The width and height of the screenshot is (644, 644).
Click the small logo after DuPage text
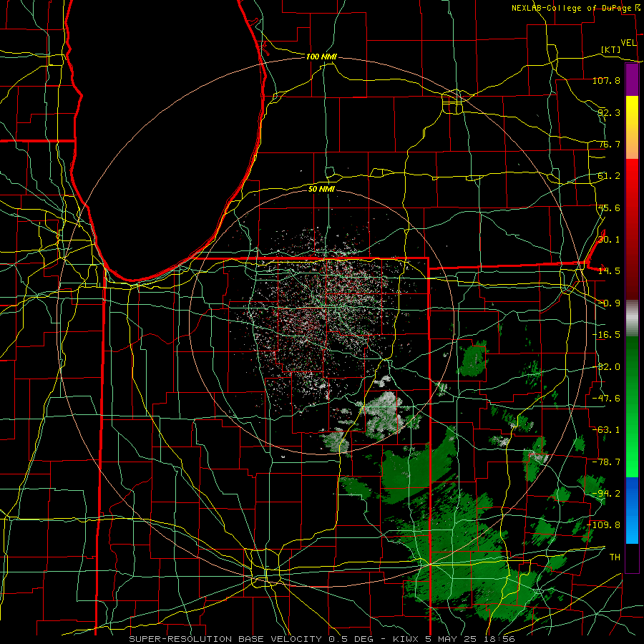pyautogui.click(x=638, y=8)
